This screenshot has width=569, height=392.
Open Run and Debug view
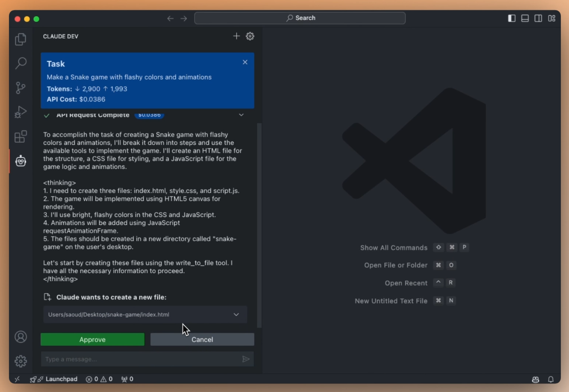pyautogui.click(x=21, y=112)
